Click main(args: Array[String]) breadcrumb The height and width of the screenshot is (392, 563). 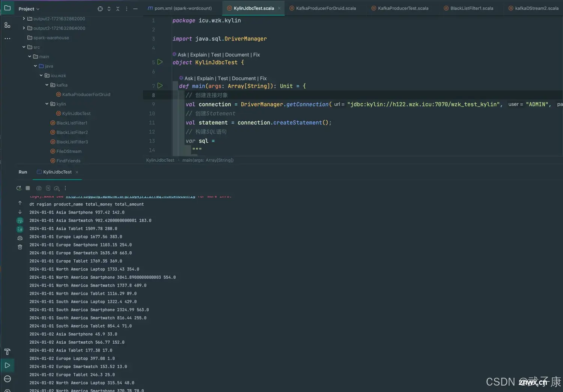[208, 160]
